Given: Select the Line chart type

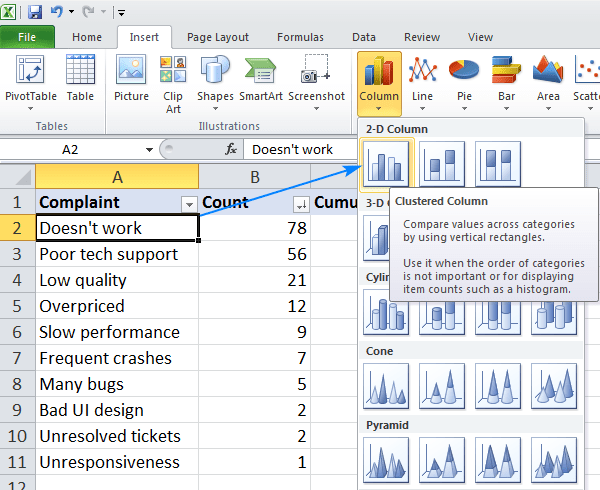Looking at the screenshot, I should 423,80.
